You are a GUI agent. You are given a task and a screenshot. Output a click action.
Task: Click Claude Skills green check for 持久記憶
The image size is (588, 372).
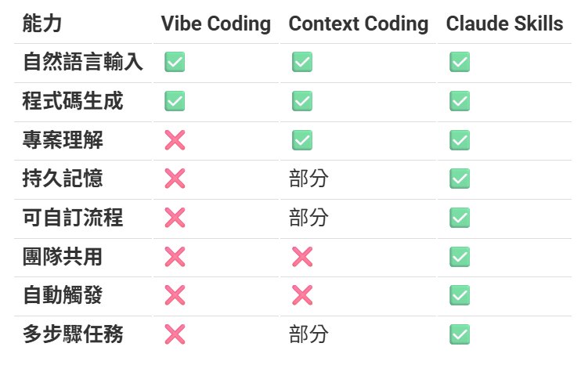(x=460, y=179)
